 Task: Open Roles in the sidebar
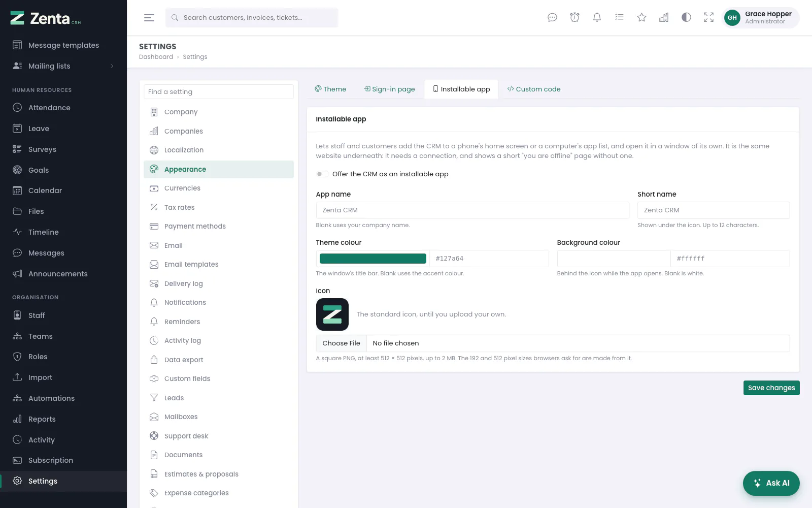pos(63,357)
